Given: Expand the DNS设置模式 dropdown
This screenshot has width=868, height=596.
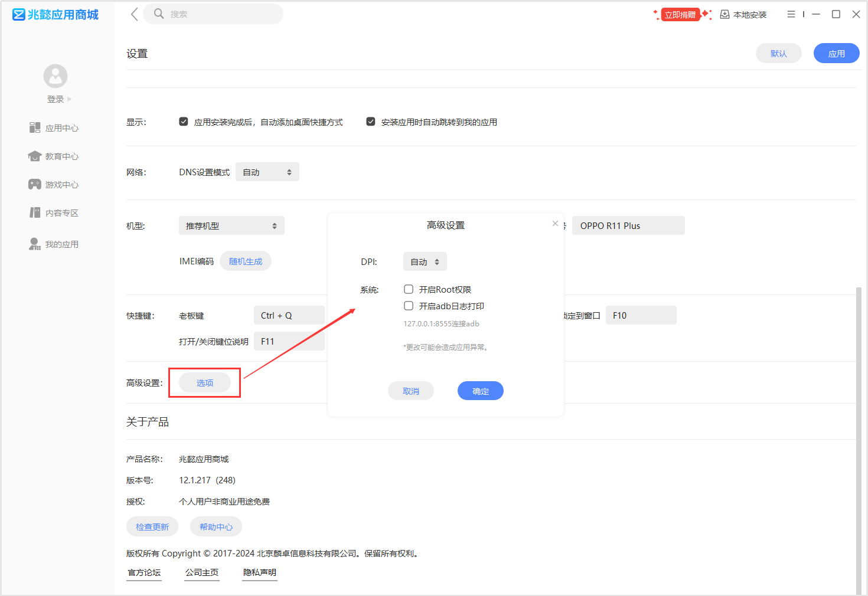Looking at the screenshot, I should point(267,172).
